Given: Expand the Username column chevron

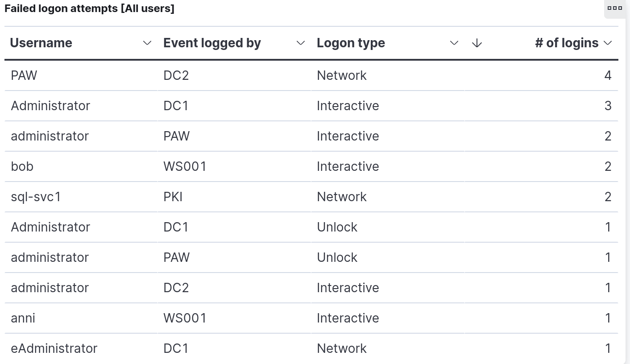Looking at the screenshot, I should (x=147, y=43).
